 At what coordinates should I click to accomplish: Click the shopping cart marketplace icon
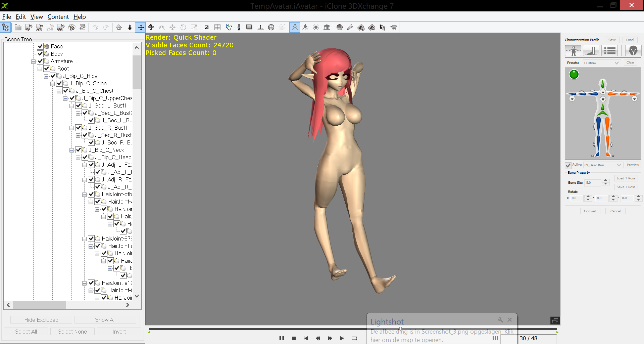click(x=393, y=28)
